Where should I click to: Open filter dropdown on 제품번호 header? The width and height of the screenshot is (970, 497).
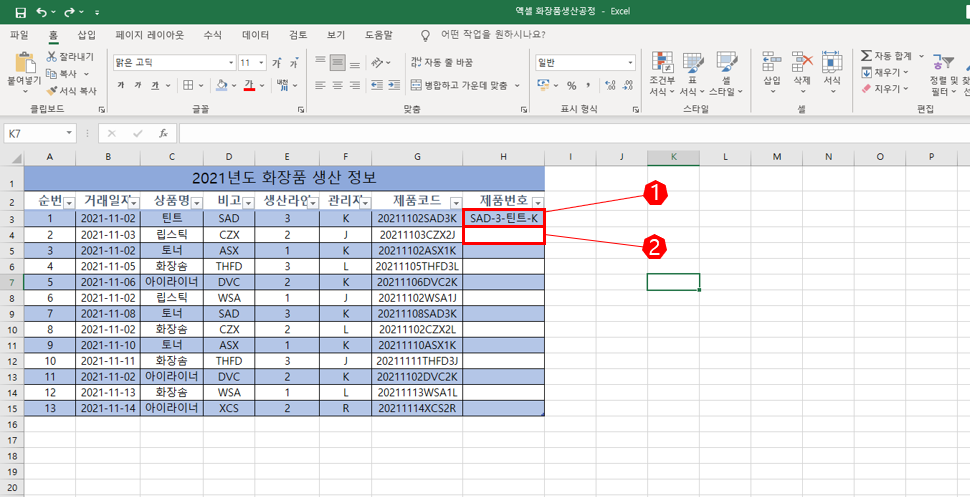pos(538,203)
